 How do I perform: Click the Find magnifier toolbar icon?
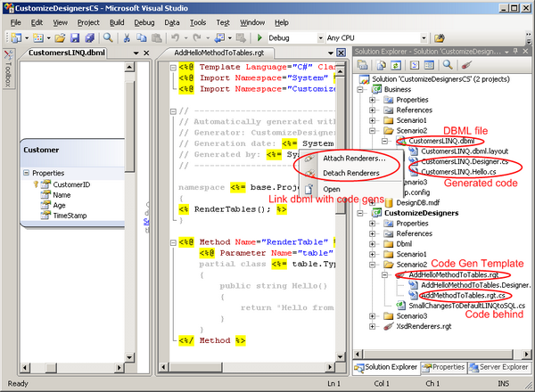pos(108,37)
